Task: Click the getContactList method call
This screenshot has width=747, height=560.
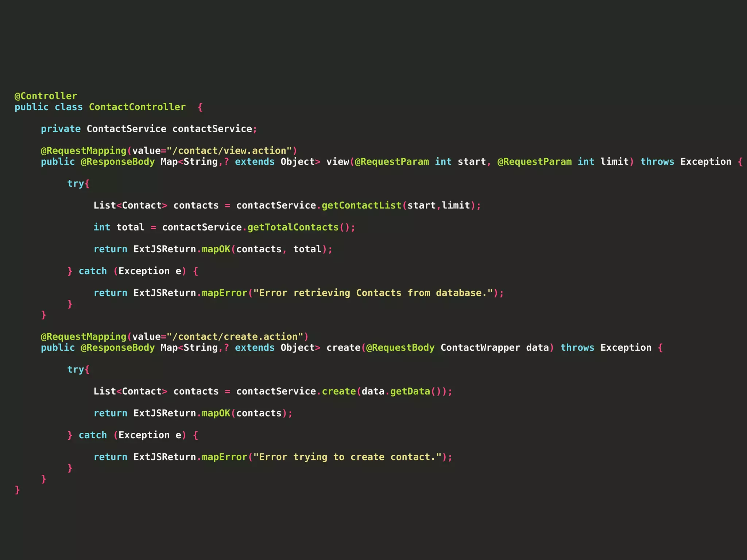Action: click(x=361, y=205)
